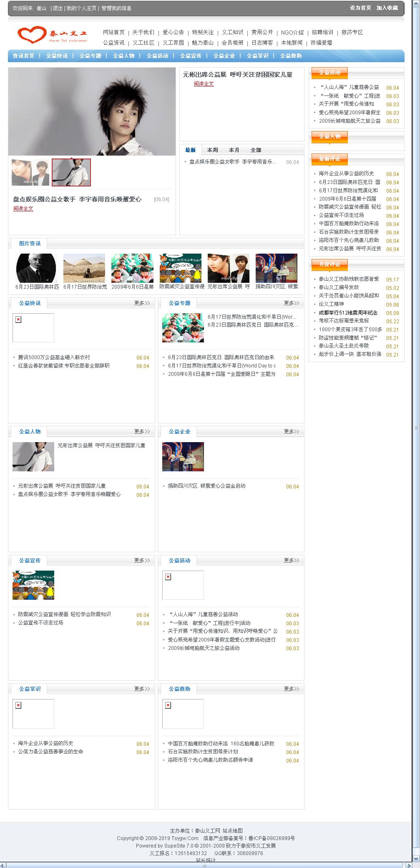Expand 更多>> in 公益救助 section
Image resolution: width=420 pixels, height=868 pixels.
click(292, 689)
